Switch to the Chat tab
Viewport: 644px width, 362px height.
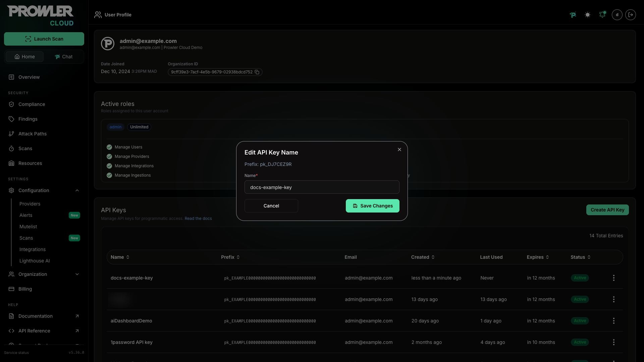click(x=63, y=57)
